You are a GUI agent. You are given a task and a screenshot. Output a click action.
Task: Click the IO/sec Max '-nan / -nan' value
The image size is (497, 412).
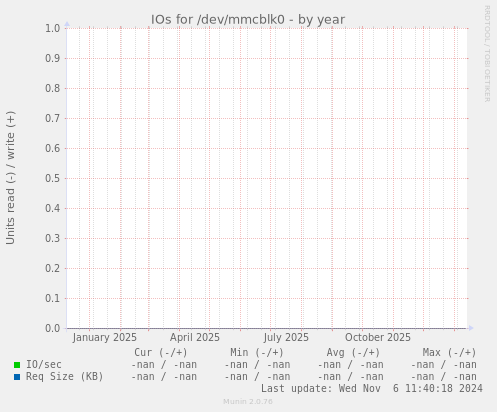(443, 365)
